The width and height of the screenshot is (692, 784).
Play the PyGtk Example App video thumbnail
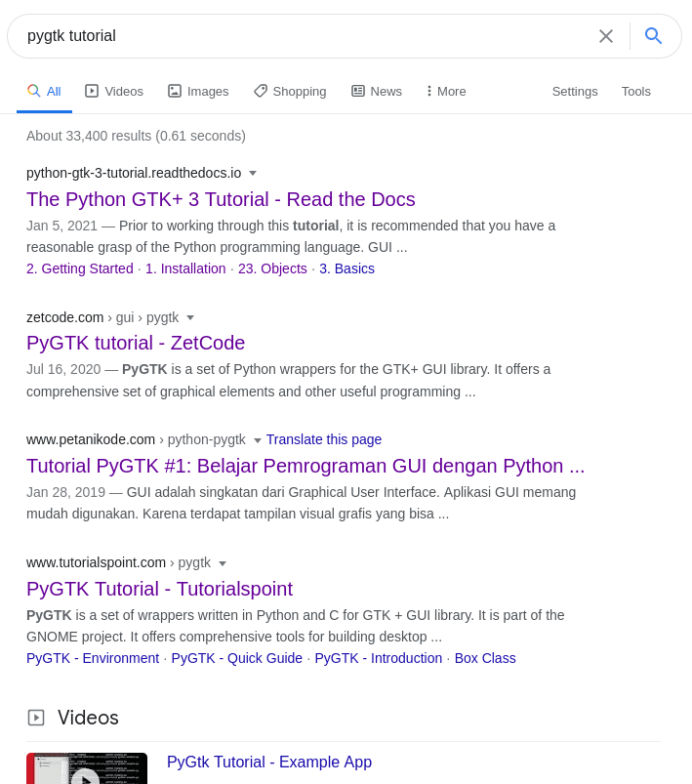click(87, 769)
